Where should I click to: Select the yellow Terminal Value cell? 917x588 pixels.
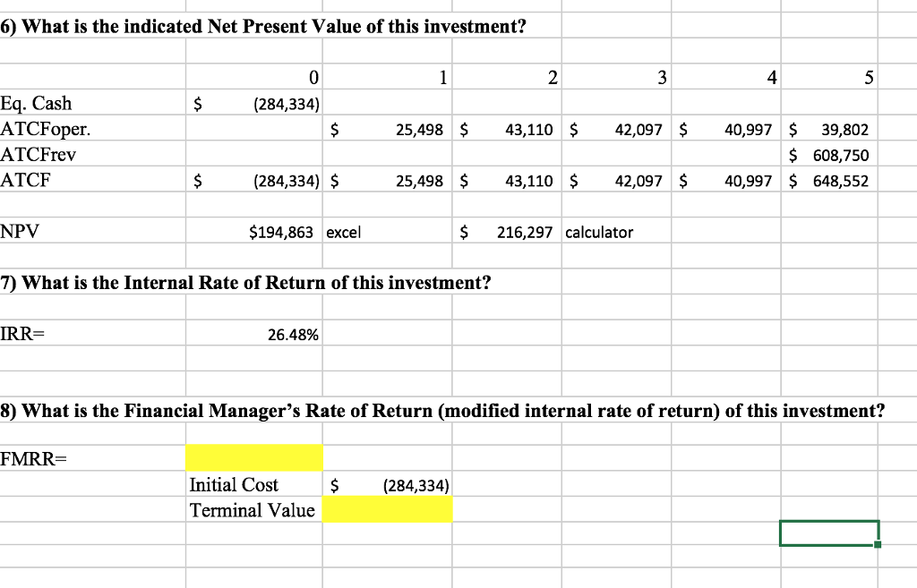(387, 510)
